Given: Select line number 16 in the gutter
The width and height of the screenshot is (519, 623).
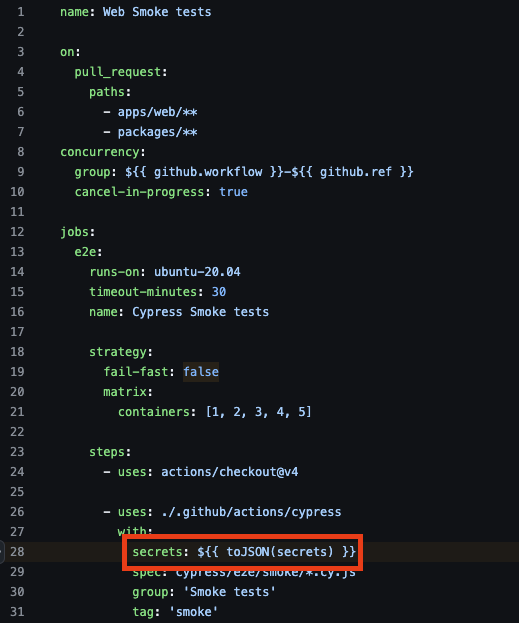Looking at the screenshot, I should tap(17, 312).
